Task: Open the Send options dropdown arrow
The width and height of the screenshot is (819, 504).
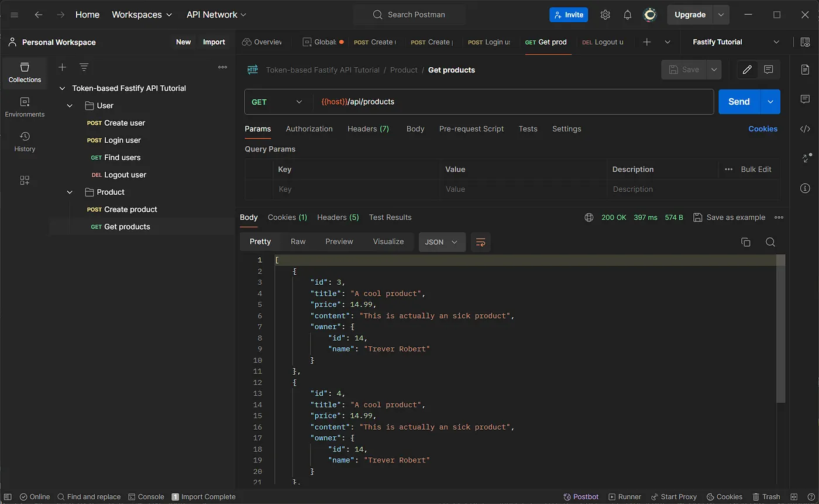Action: (770, 102)
